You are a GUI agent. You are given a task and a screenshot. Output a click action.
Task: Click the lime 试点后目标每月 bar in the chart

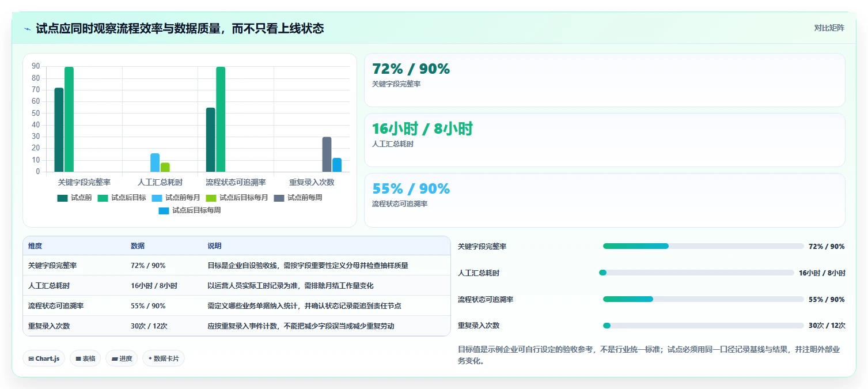[x=165, y=167]
